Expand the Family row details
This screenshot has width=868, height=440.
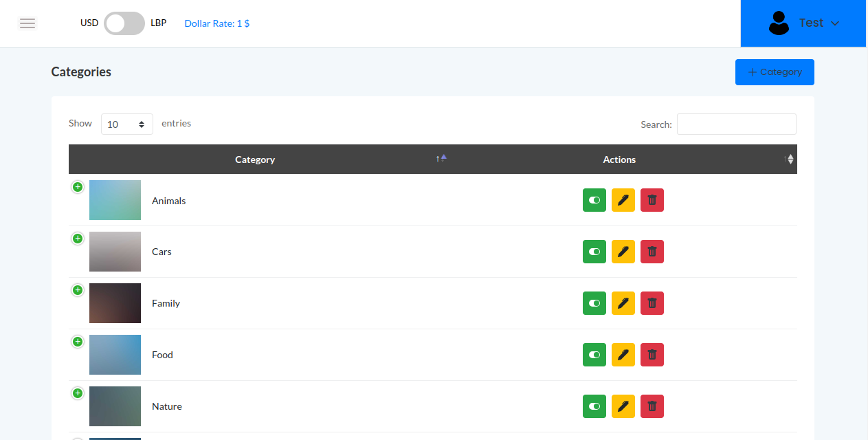[78, 290]
